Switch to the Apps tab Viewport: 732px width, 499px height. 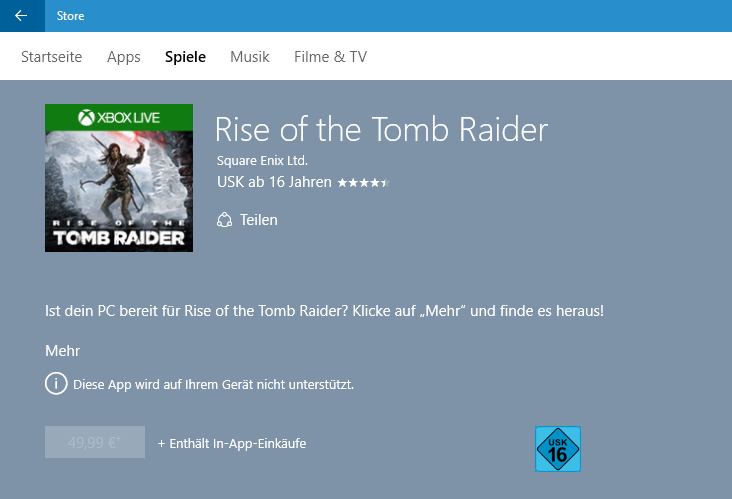pyautogui.click(x=123, y=57)
